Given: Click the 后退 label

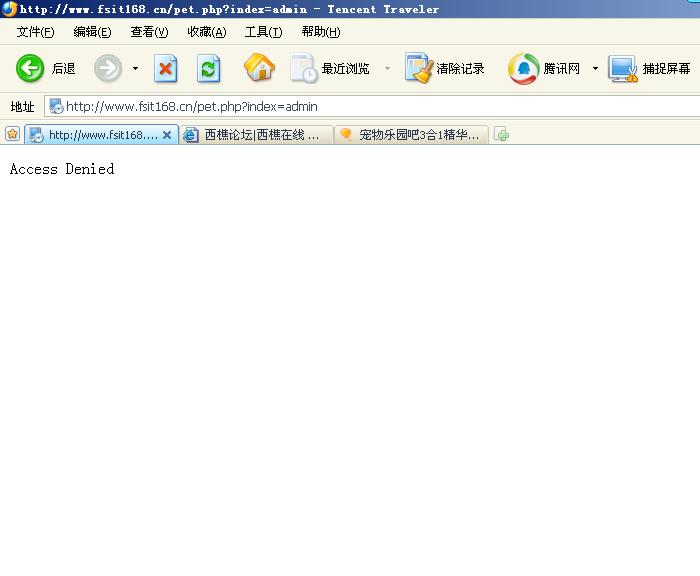Looking at the screenshot, I should tap(63, 68).
